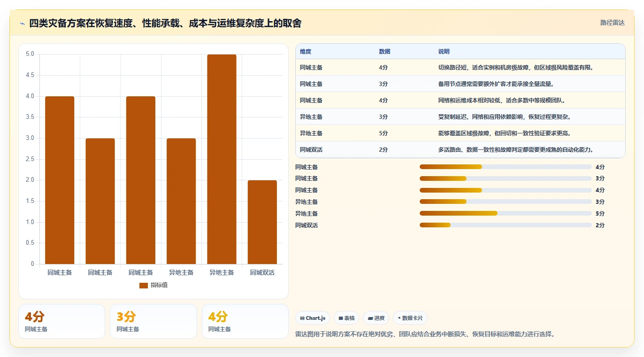Click the 异地主备 3分 progress bar
644x357 pixels.
tap(506, 202)
